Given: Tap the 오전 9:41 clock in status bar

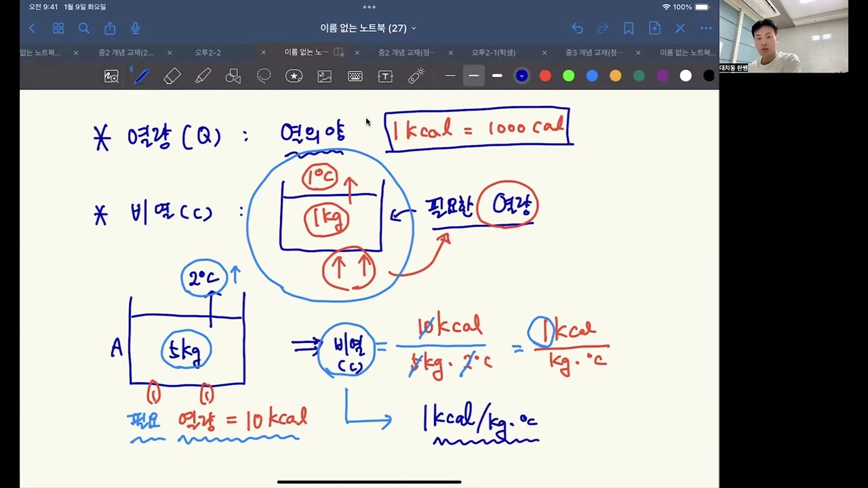Looking at the screenshot, I should click(x=44, y=7).
